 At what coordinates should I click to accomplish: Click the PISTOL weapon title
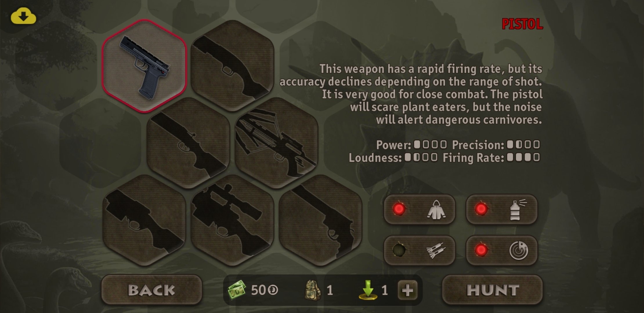522,24
